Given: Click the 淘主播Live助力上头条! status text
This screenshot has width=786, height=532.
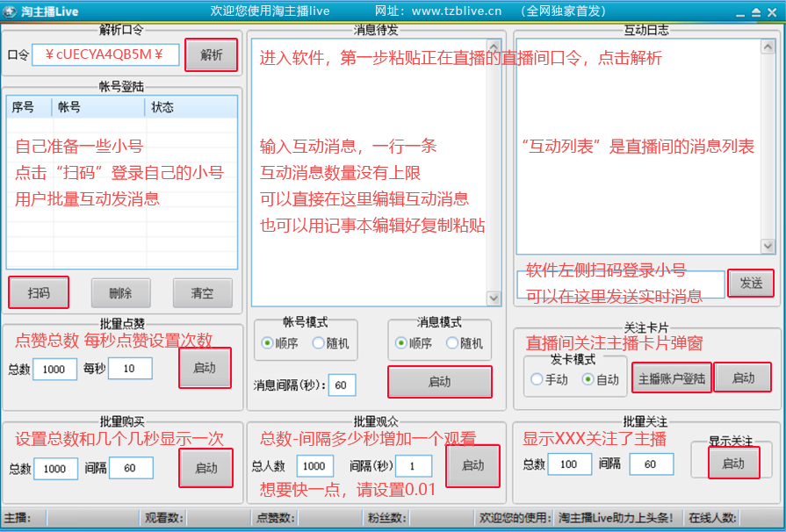Looking at the screenshot, I should (616, 518).
